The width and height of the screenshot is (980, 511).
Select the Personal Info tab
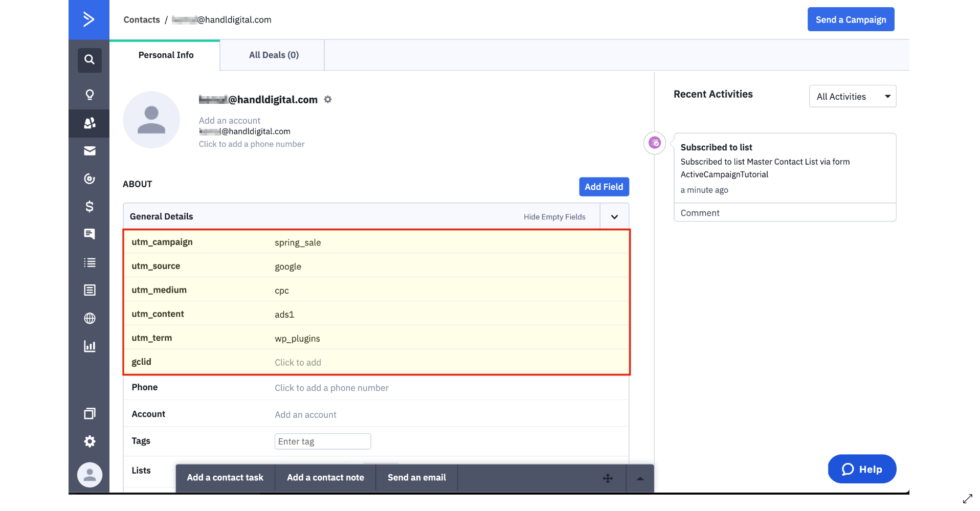click(166, 55)
